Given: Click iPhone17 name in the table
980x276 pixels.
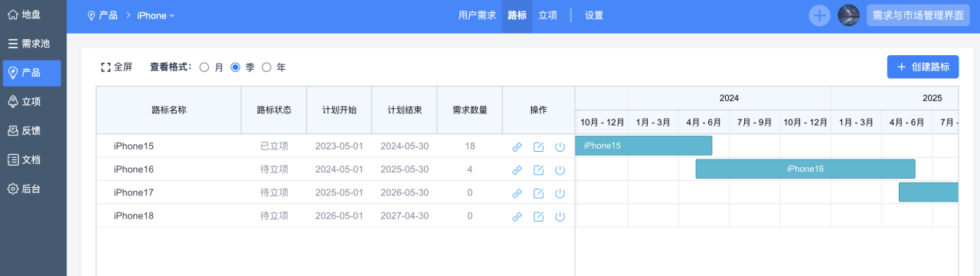Looking at the screenshot, I should (x=133, y=192).
